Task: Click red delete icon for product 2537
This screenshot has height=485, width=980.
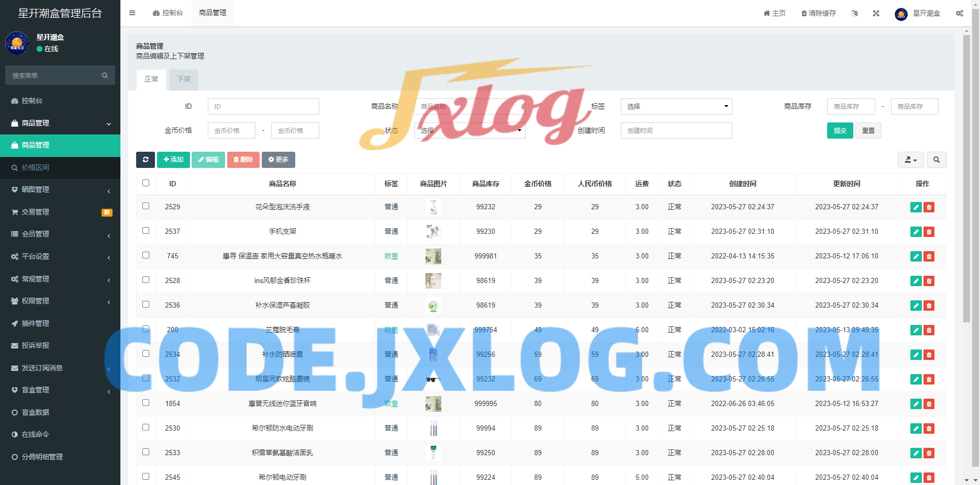Action: click(x=929, y=232)
